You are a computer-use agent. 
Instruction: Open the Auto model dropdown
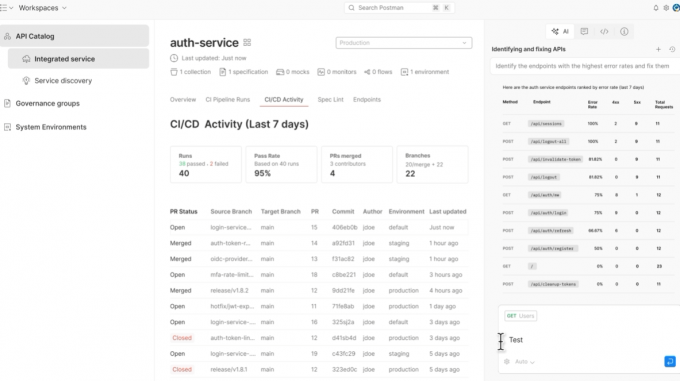(x=525, y=361)
